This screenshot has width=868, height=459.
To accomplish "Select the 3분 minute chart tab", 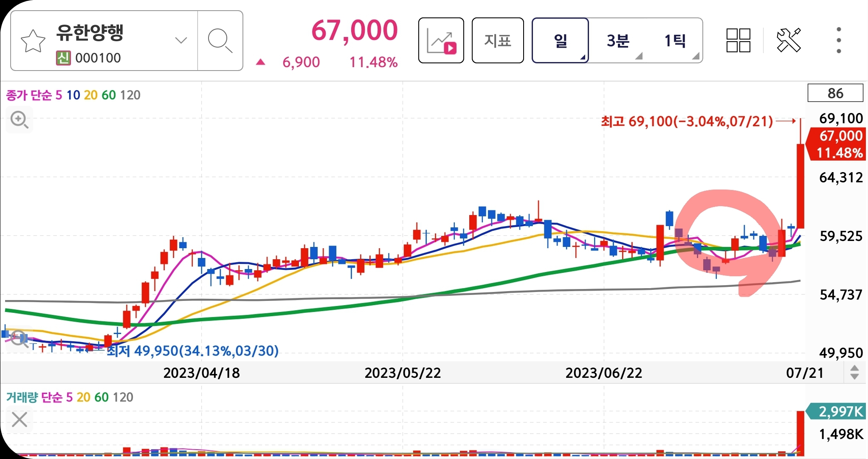I will [x=617, y=41].
